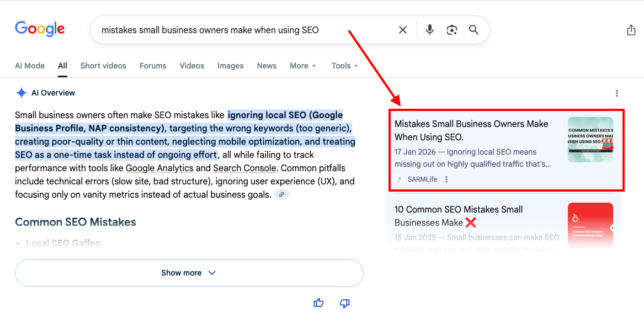Click the Google logo
The image size is (644, 323).
(39, 29)
